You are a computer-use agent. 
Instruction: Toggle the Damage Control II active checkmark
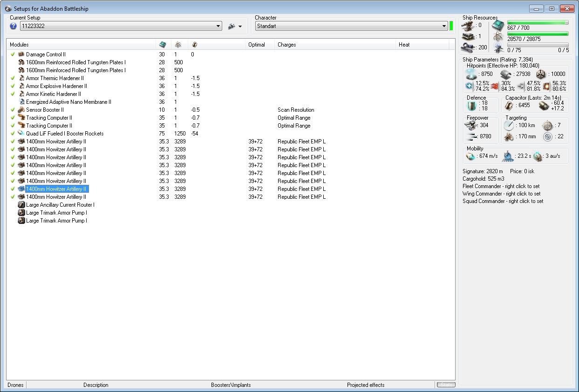[x=13, y=54]
